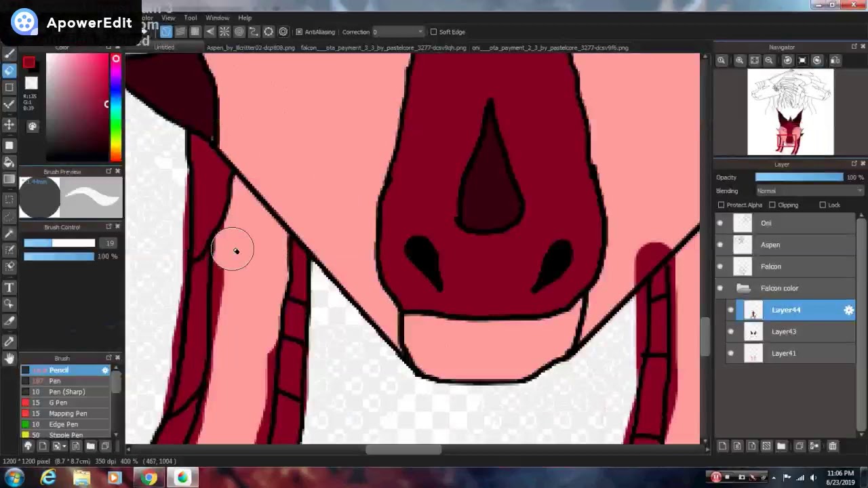Switch to Aspen_by_lilcritter02 image tab

pyautogui.click(x=250, y=47)
